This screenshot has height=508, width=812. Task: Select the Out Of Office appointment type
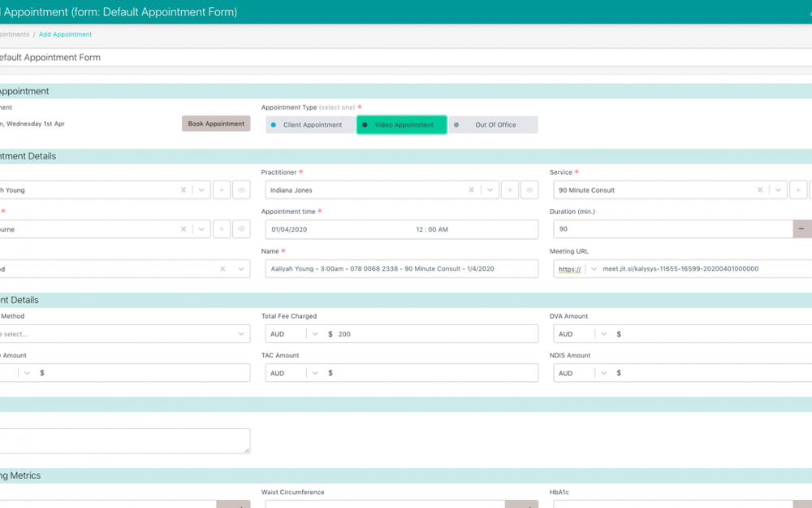[x=495, y=124]
